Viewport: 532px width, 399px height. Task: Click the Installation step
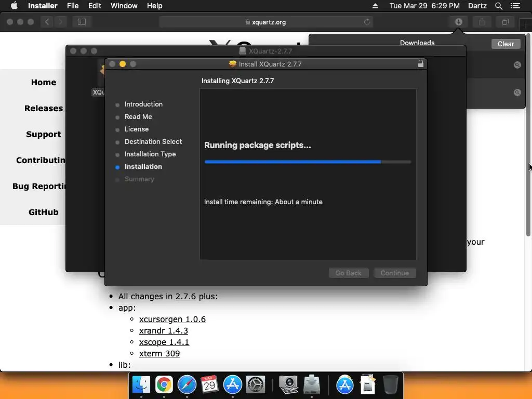143,167
